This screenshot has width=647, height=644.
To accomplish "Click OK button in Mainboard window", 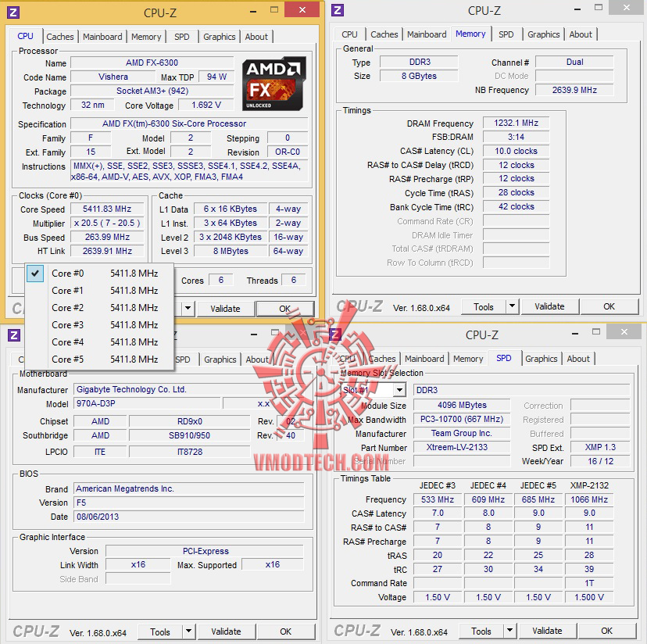I will click(285, 631).
